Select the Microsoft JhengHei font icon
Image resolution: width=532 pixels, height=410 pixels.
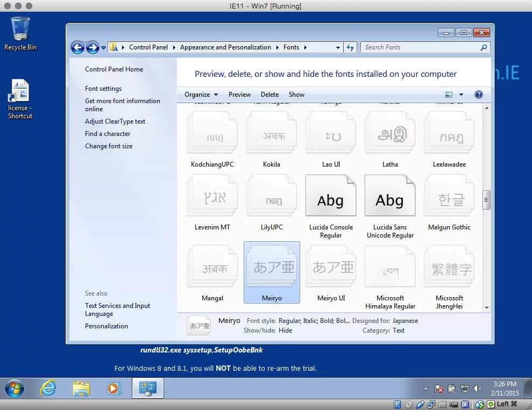click(449, 267)
